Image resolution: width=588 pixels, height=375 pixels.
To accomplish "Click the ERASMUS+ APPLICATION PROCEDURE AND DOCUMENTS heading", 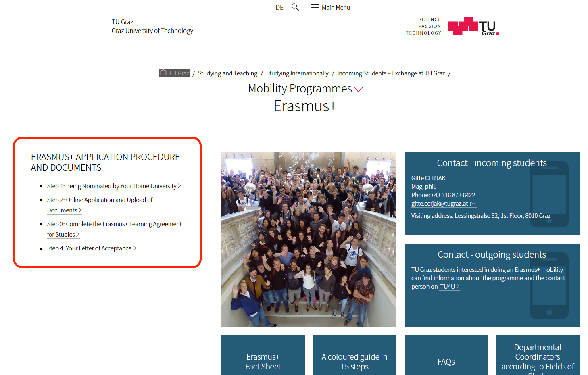I will point(105,162).
